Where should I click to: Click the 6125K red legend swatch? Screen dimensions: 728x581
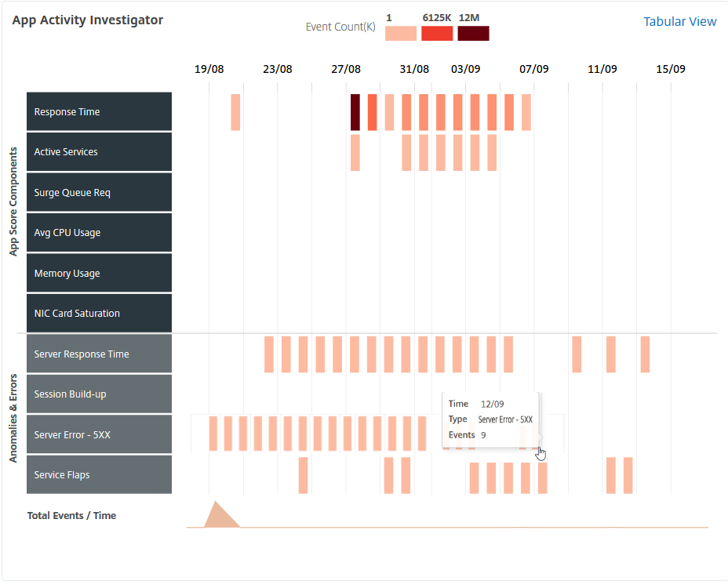pos(437,34)
